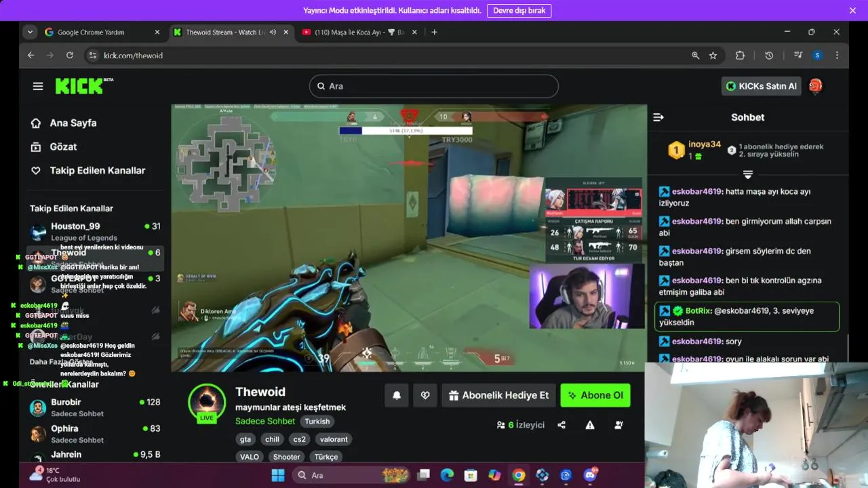Open Discord from taskbar
868x488 pixels.
[590, 475]
